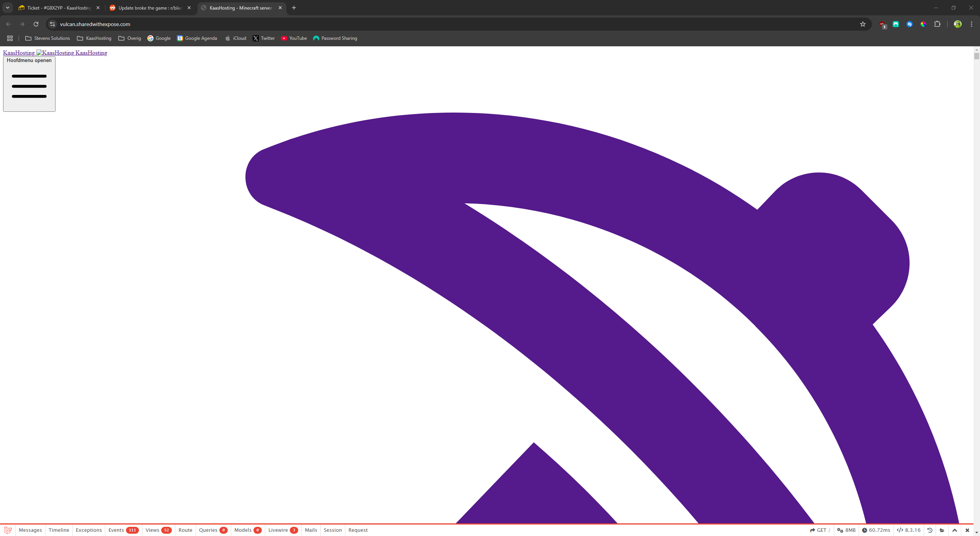Image resolution: width=980 pixels, height=536 pixels.
Task: Expand the debugbar panel with chevron
Action: point(955,530)
